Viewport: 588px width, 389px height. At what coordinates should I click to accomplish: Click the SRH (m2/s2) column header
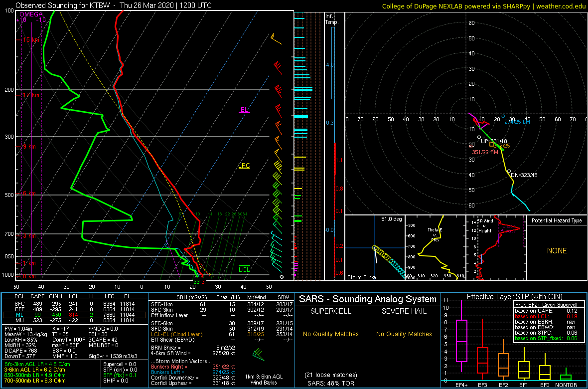(x=193, y=297)
